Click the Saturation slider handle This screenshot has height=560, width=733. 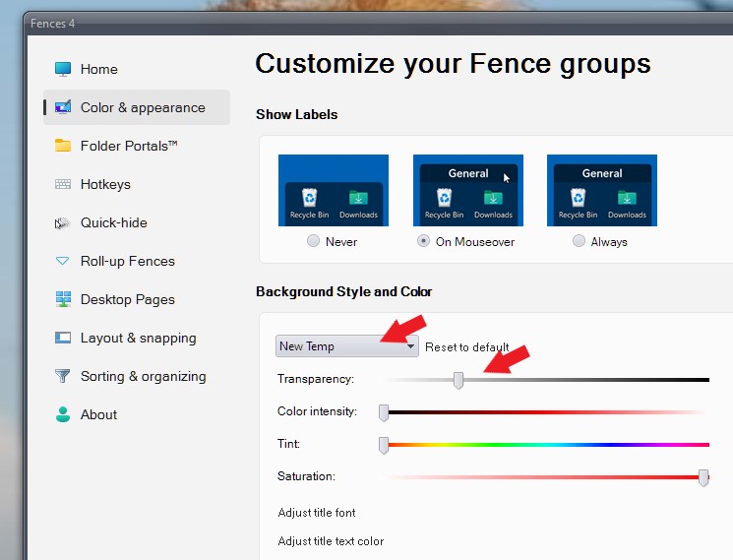tap(703, 478)
